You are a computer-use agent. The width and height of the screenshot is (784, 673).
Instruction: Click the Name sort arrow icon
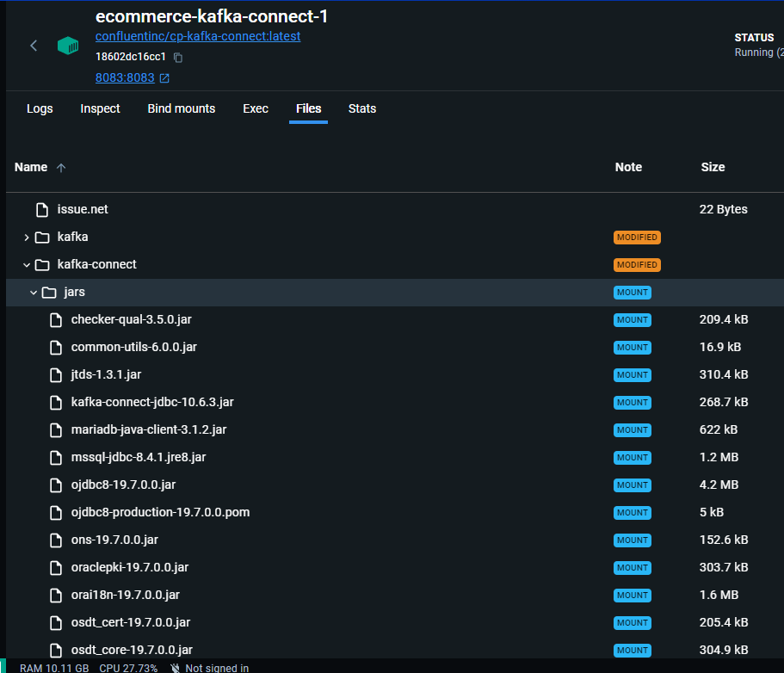(x=61, y=168)
